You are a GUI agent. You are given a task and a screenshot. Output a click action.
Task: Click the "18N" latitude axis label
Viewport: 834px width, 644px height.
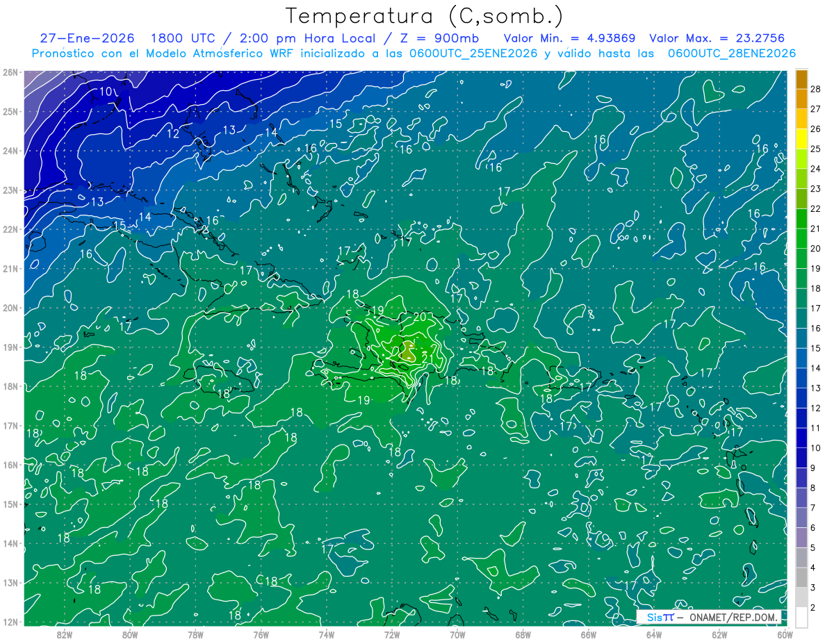10,386
